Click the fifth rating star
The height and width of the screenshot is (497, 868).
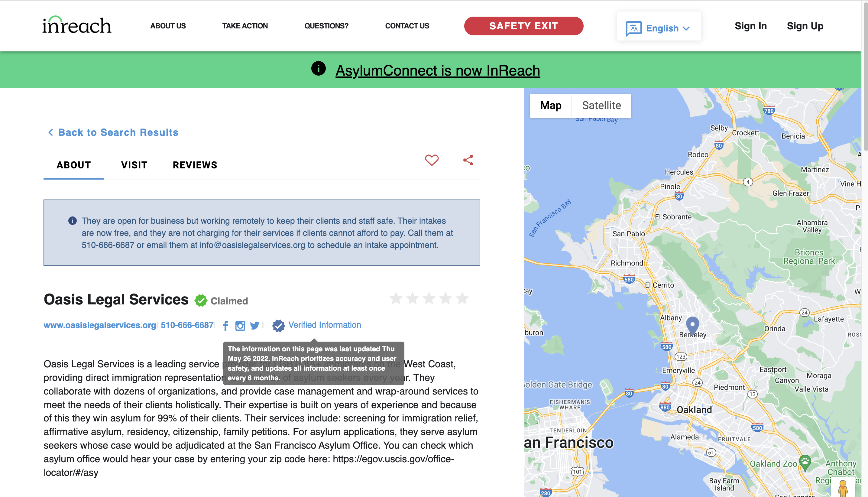coord(462,298)
